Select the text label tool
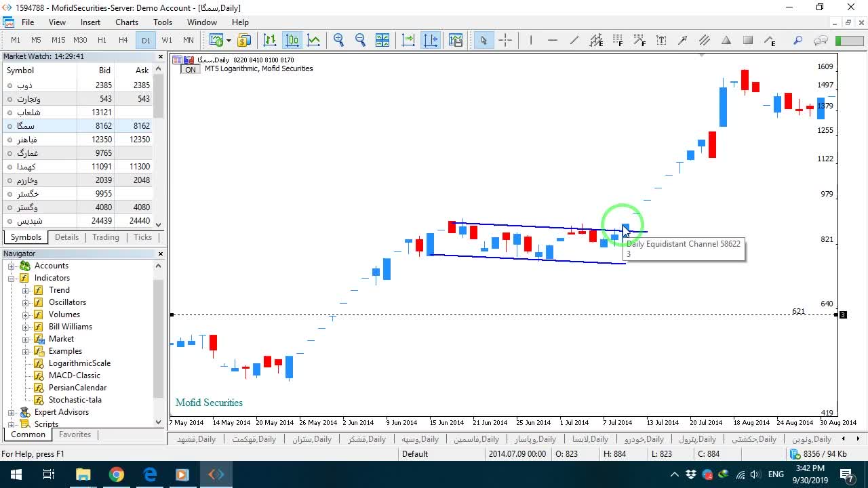This screenshot has width=868, height=488. coord(661,40)
